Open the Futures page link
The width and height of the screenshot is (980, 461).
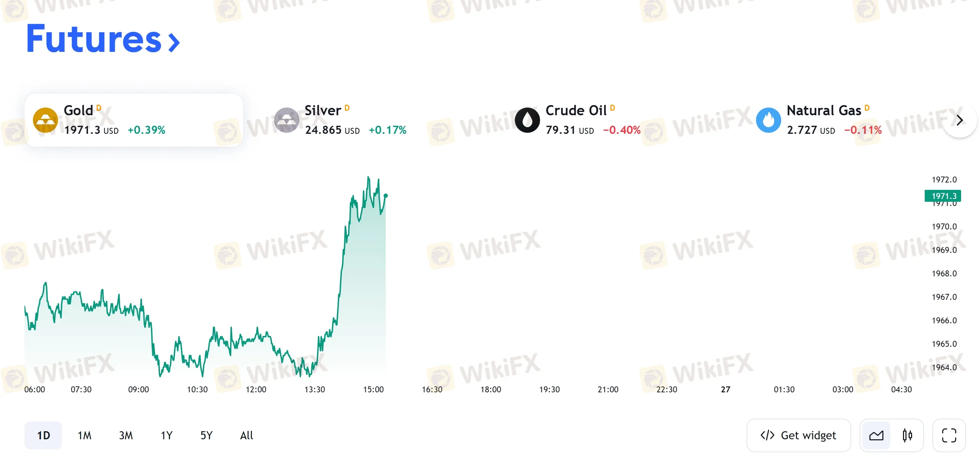[93, 40]
